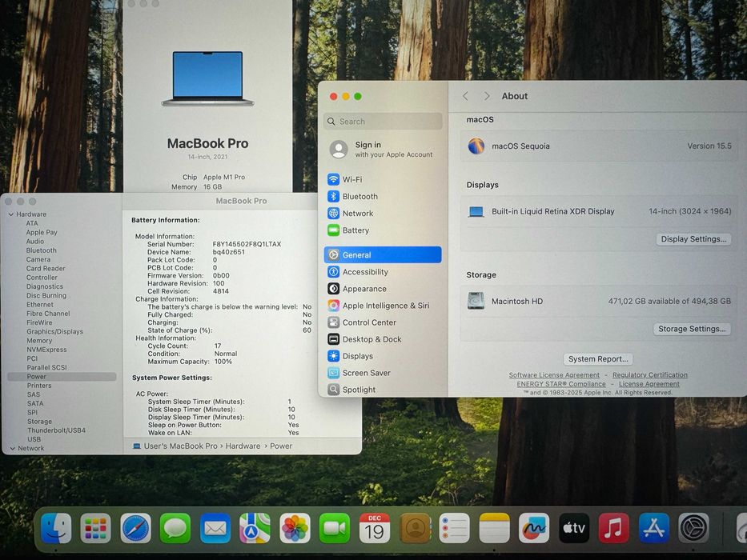This screenshot has height=560, width=747.
Task: Open Network settings pane
Action: pyautogui.click(x=383, y=214)
